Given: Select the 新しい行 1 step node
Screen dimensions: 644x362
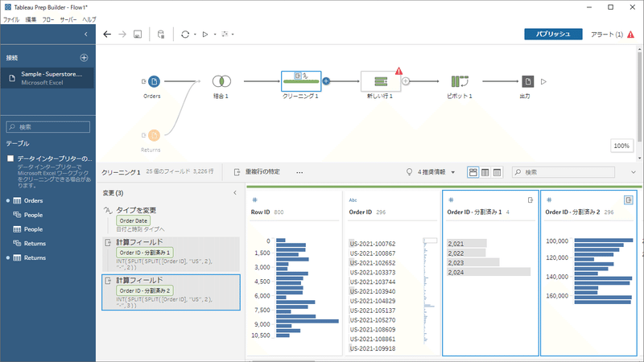Looking at the screenshot, I should (381, 81).
